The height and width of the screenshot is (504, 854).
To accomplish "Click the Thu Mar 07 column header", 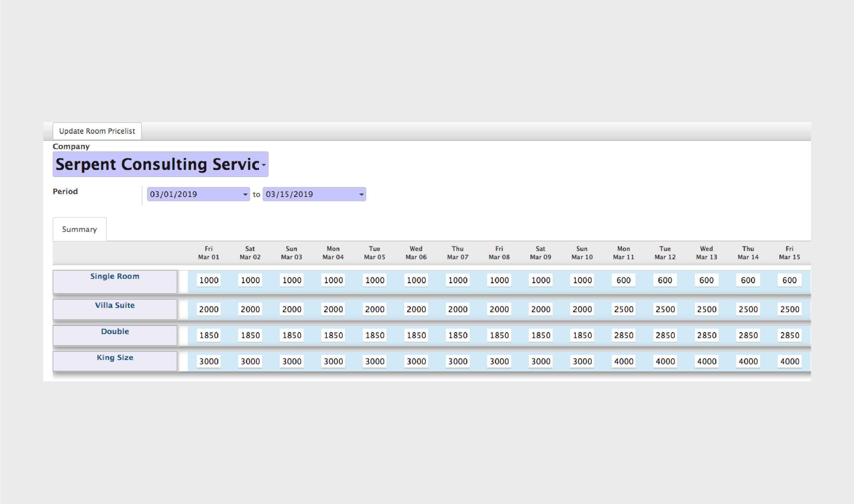I will 457,253.
